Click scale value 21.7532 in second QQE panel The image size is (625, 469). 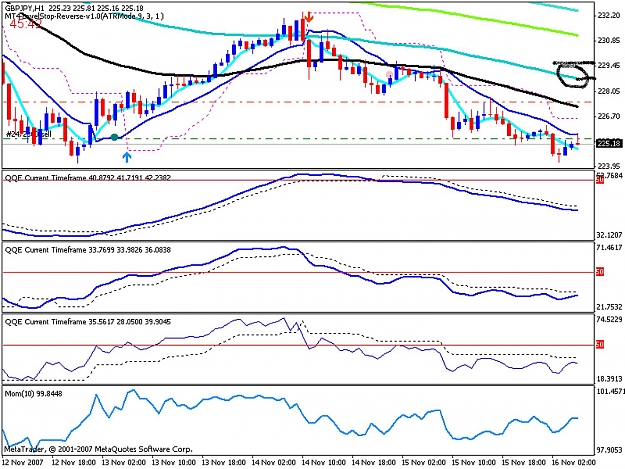[x=609, y=307]
